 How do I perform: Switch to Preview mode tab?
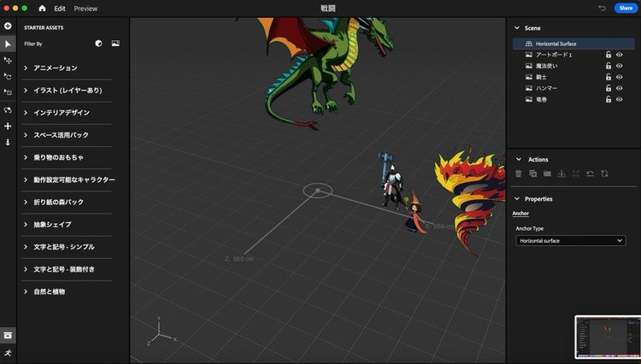click(85, 9)
